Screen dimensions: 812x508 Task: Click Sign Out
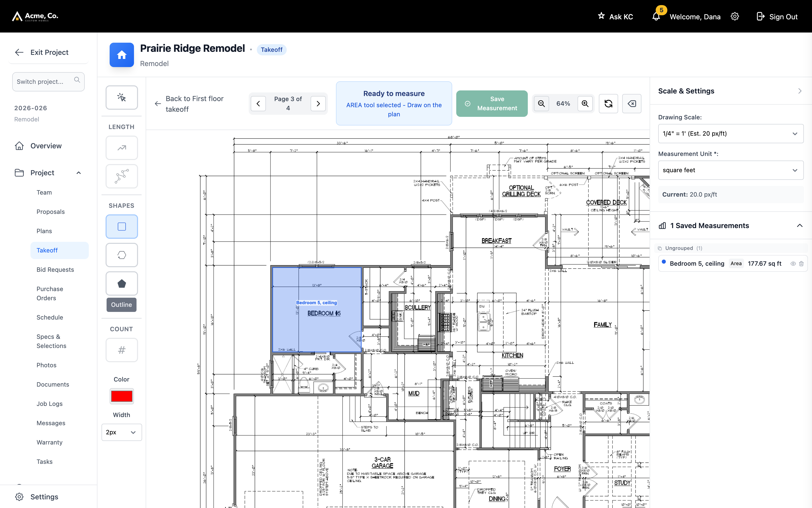pos(777,17)
